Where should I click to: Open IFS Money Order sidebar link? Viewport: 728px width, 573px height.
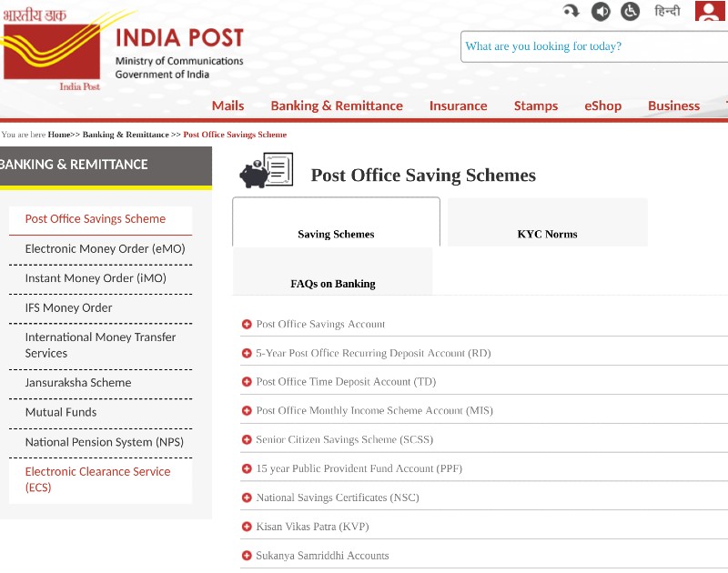pos(69,307)
